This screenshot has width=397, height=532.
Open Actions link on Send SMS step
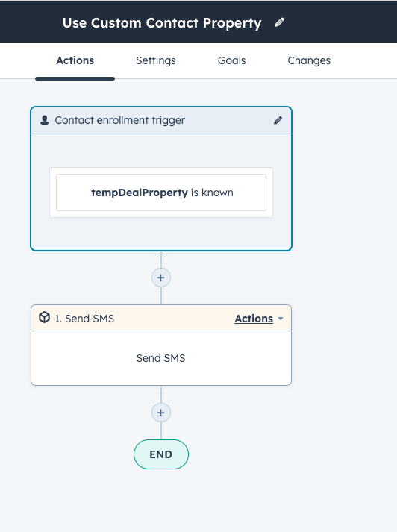tap(254, 319)
